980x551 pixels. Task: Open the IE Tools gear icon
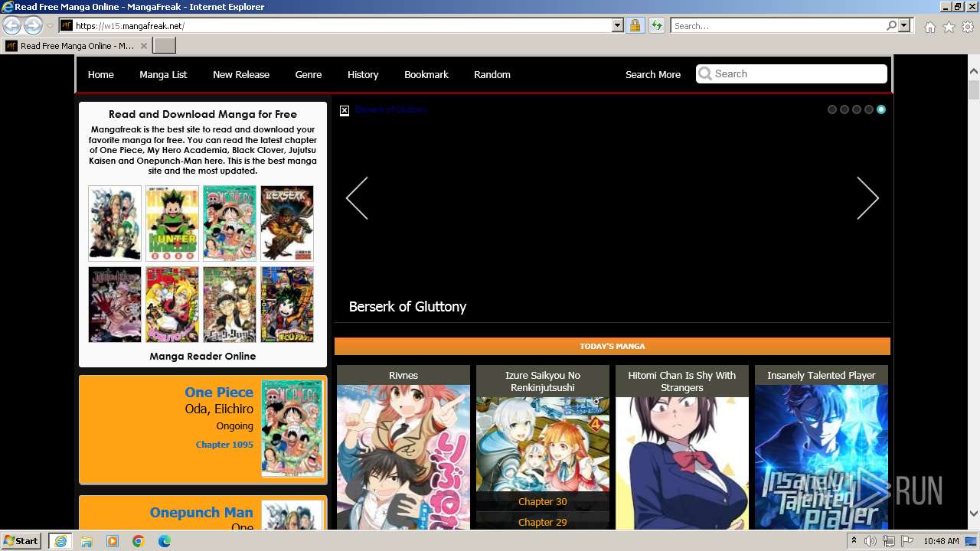click(x=968, y=27)
